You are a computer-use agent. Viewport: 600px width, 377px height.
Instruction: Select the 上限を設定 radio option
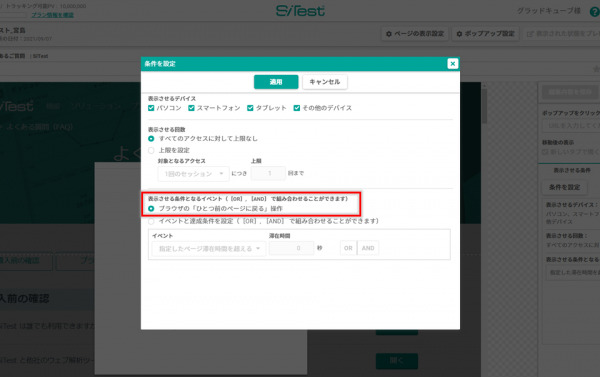pyautogui.click(x=151, y=150)
